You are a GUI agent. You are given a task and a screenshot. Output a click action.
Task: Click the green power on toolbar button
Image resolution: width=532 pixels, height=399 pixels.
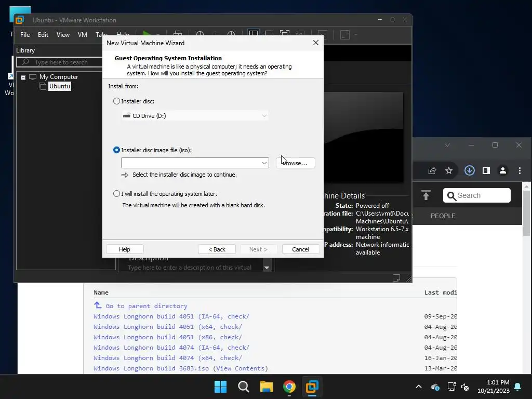[x=147, y=33]
